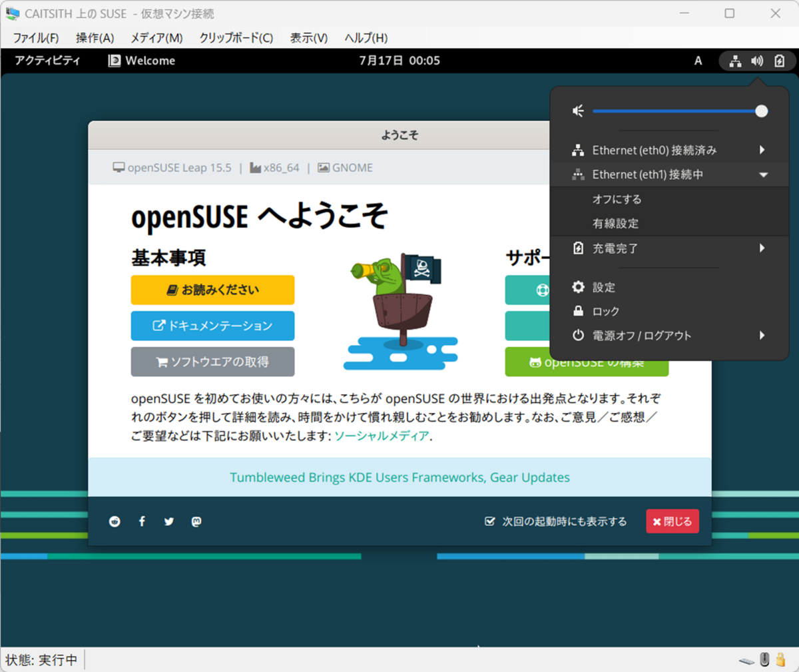This screenshot has height=672, width=799.
Task: Open the ソーシャルメディア link
Action: point(382,436)
